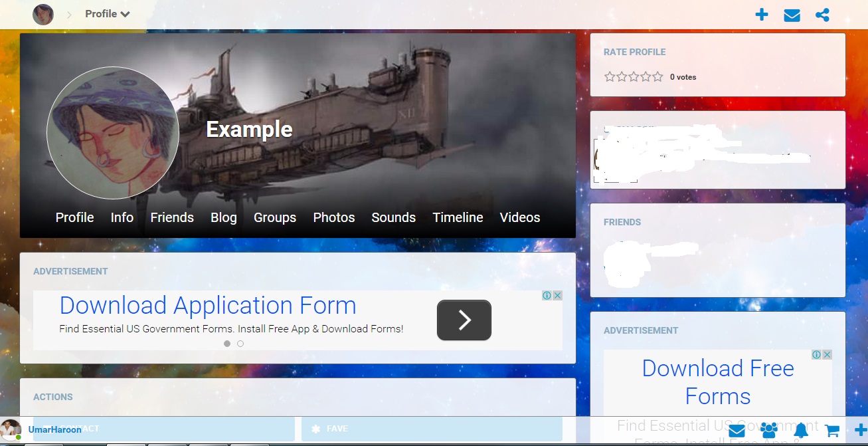Open notifications bell icon
The height and width of the screenshot is (446, 868).
[x=801, y=430]
